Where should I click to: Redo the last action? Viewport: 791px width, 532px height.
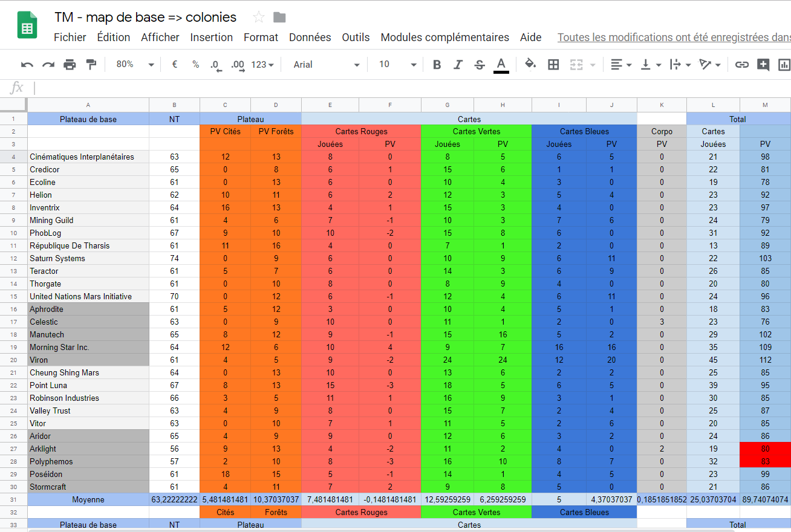pyautogui.click(x=48, y=65)
